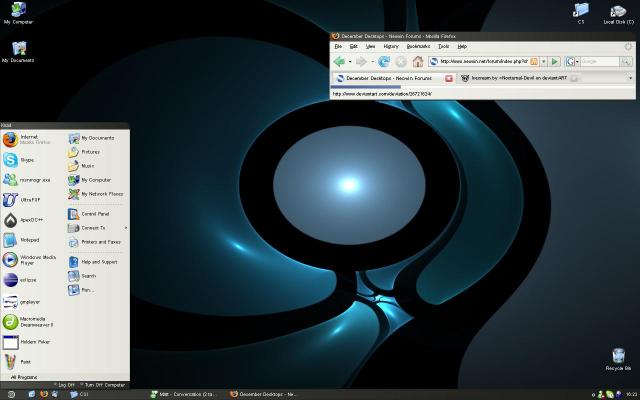
Task: Open Help and Support
Action: coord(93,262)
